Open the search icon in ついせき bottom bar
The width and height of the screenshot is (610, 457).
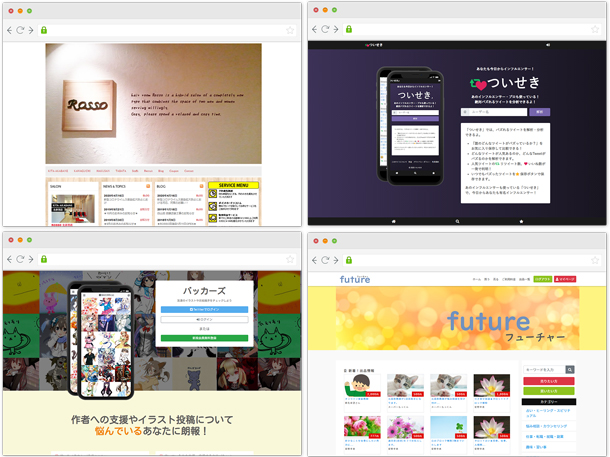click(x=458, y=221)
